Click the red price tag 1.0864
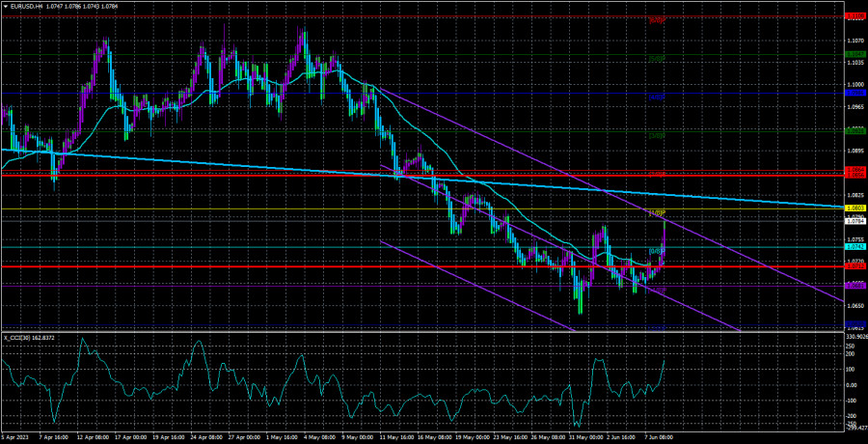 click(855, 169)
